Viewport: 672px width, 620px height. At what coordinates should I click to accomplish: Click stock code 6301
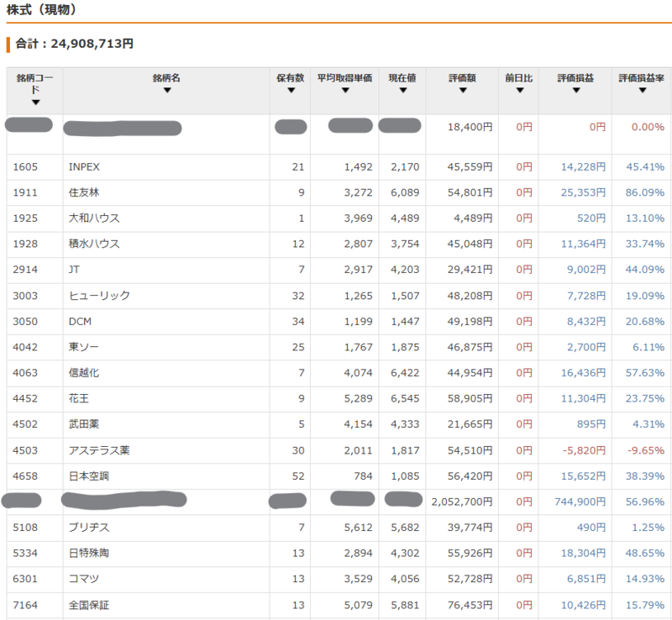pyautogui.click(x=25, y=579)
